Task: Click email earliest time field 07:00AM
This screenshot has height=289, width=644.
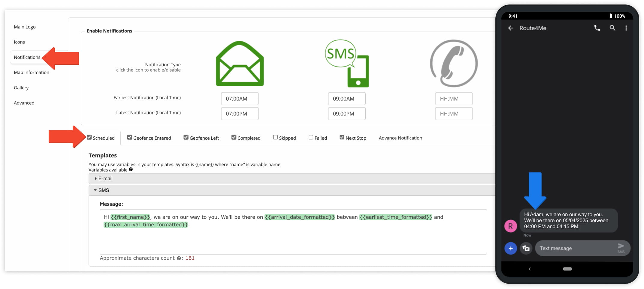Action: coord(240,99)
